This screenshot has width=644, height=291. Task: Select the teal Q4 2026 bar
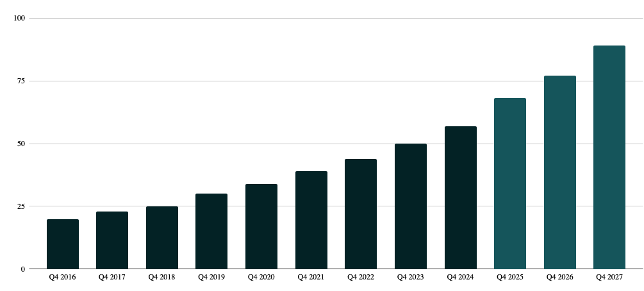coord(560,172)
